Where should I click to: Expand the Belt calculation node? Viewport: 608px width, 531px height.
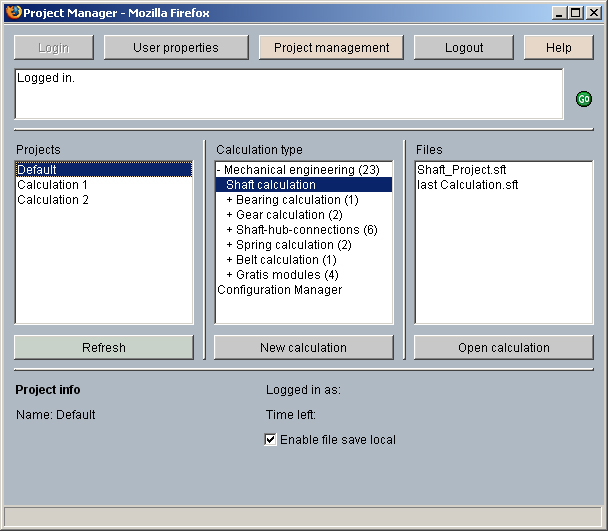229,260
